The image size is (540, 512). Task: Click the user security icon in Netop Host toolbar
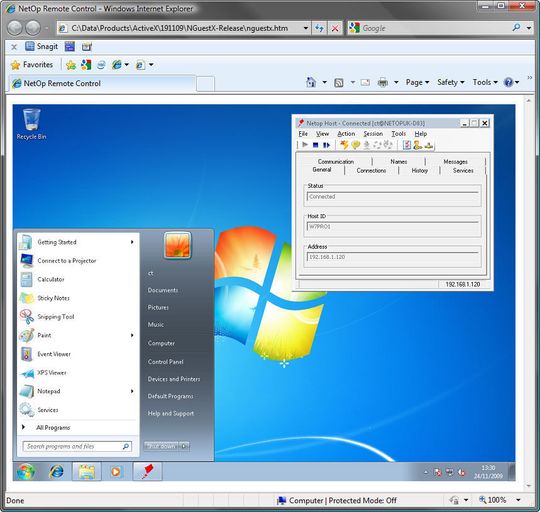click(x=418, y=145)
